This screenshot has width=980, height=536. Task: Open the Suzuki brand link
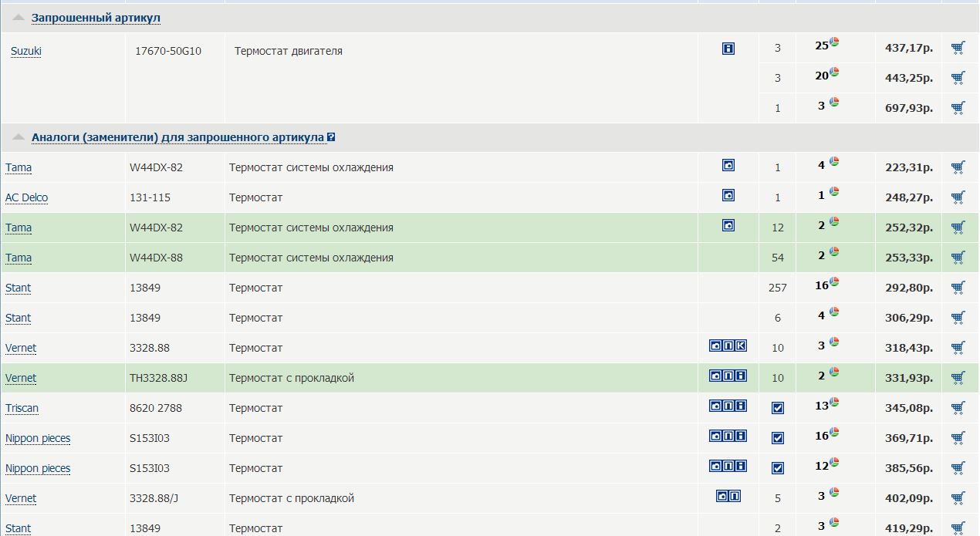[x=26, y=52]
